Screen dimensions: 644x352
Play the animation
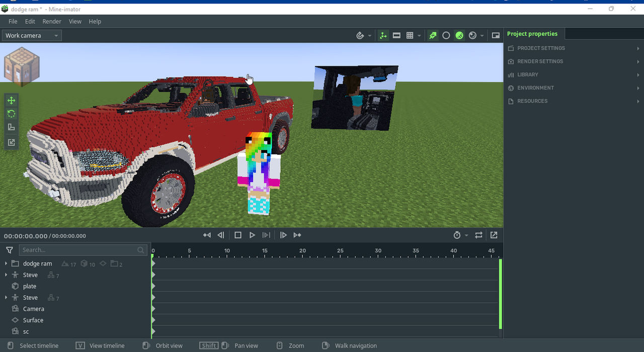pyautogui.click(x=252, y=235)
